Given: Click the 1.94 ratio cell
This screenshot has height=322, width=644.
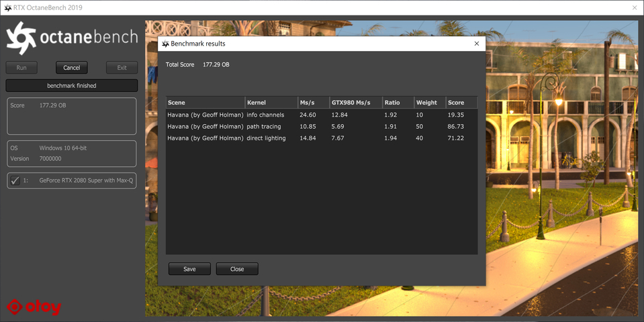Looking at the screenshot, I should pyautogui.click(x=391, y=138).
